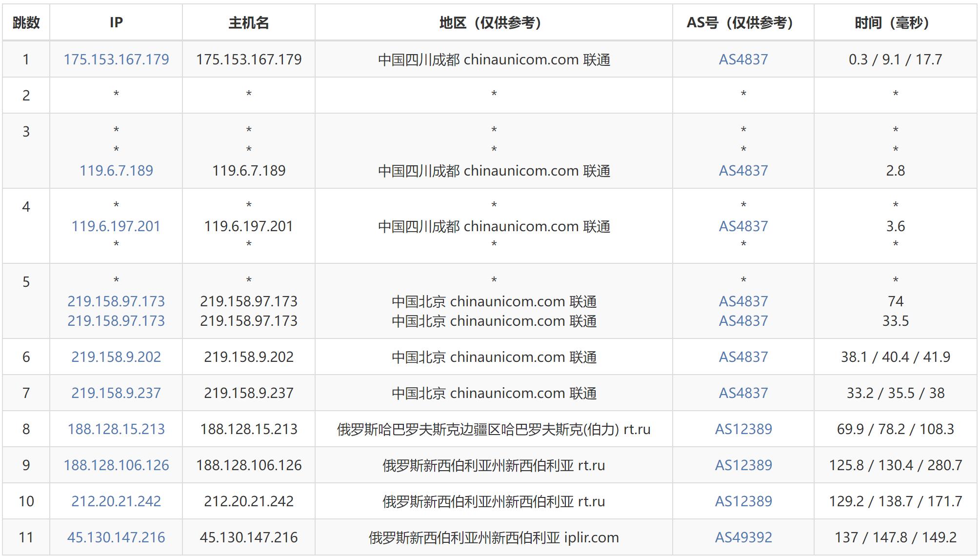
Task: Click the black hostname text 45.130.147.216
Action: [249, 537]
